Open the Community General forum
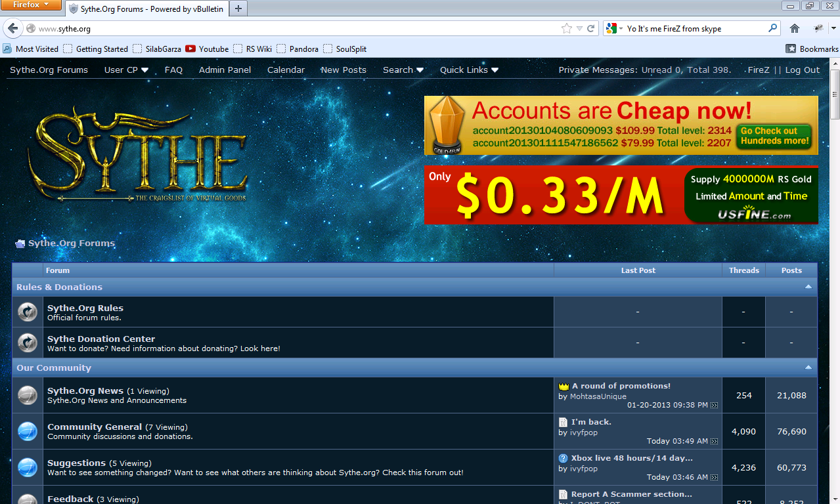840x504 pixels. (x=95, y=427)
